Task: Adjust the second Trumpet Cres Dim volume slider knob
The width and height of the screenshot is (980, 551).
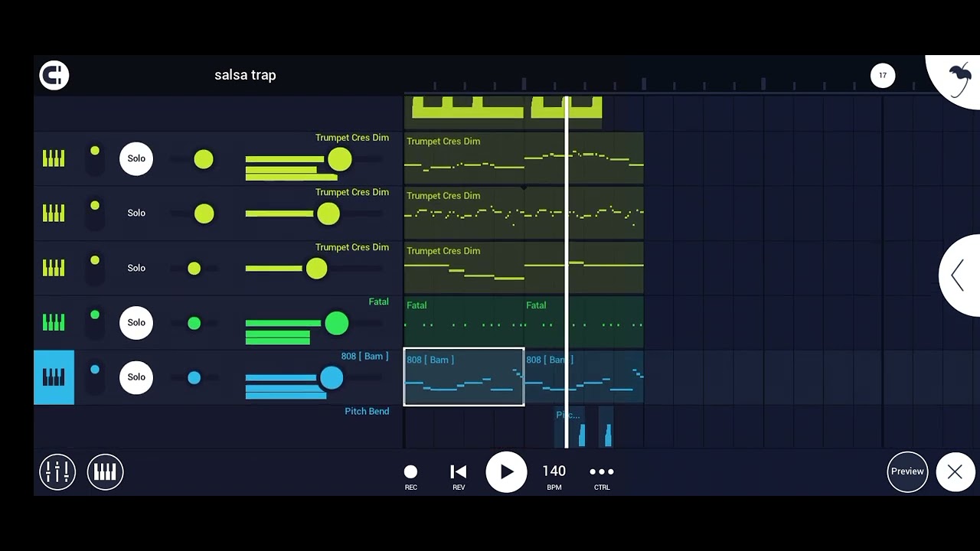Action: click(x=328, y=214)
